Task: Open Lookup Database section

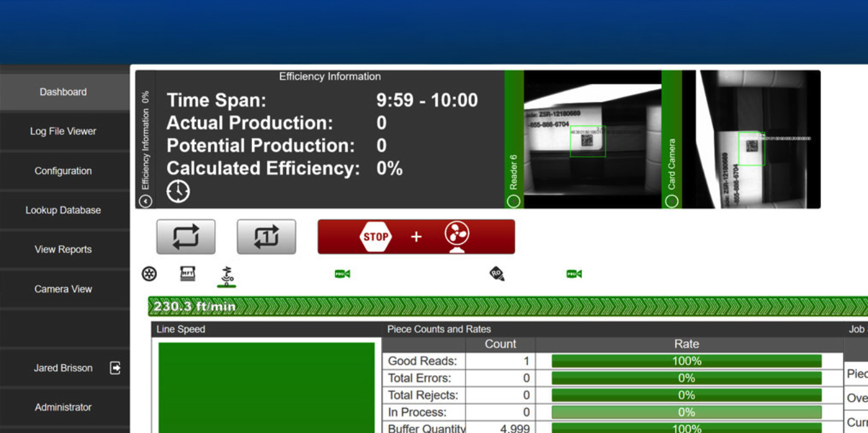Action: click(63, 210)
